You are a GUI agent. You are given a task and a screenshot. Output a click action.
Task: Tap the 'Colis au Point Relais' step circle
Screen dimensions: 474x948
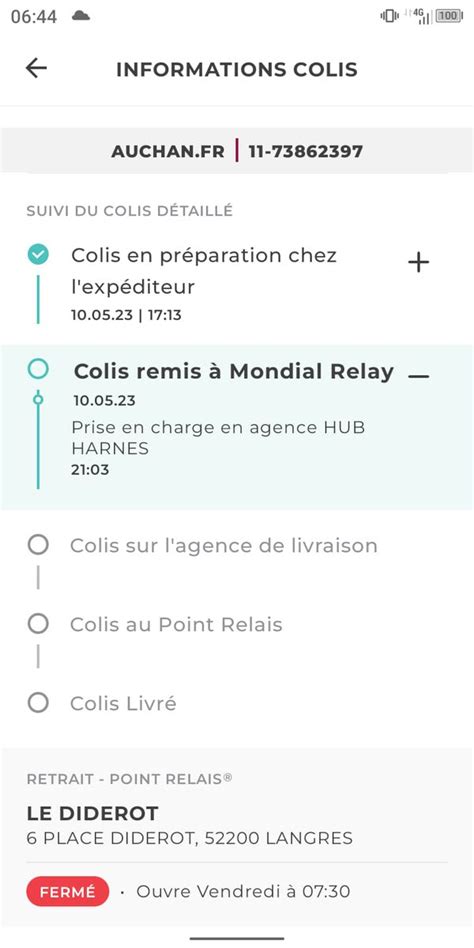(x=38, y=624)
